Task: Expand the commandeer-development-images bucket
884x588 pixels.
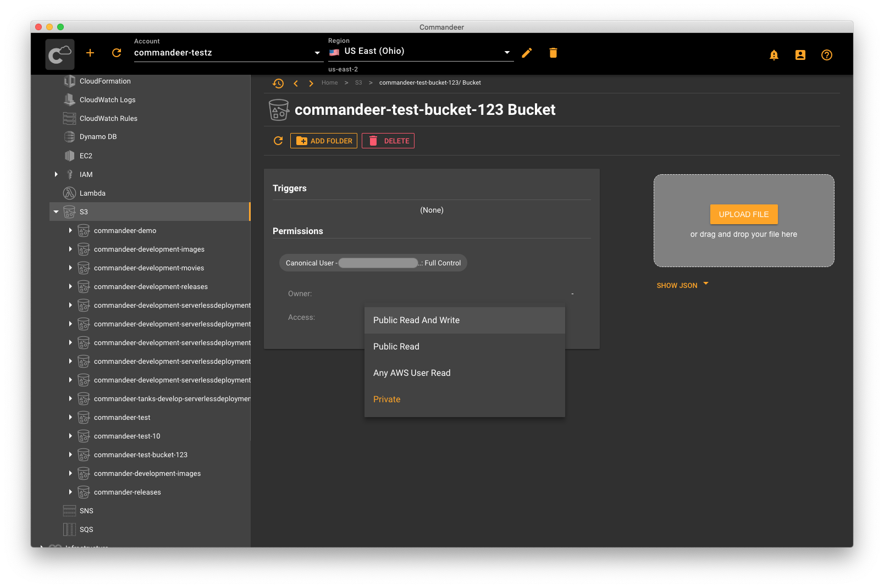Action: tap(70, 249)
